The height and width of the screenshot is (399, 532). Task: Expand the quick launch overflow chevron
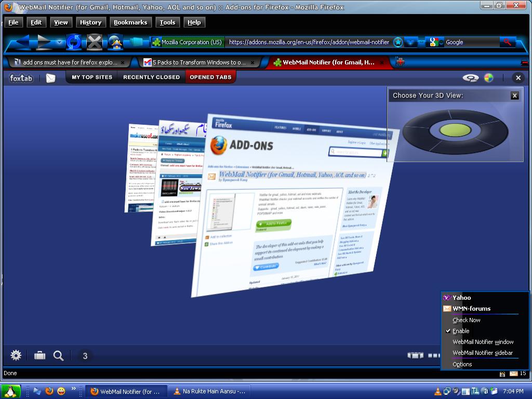74,389
